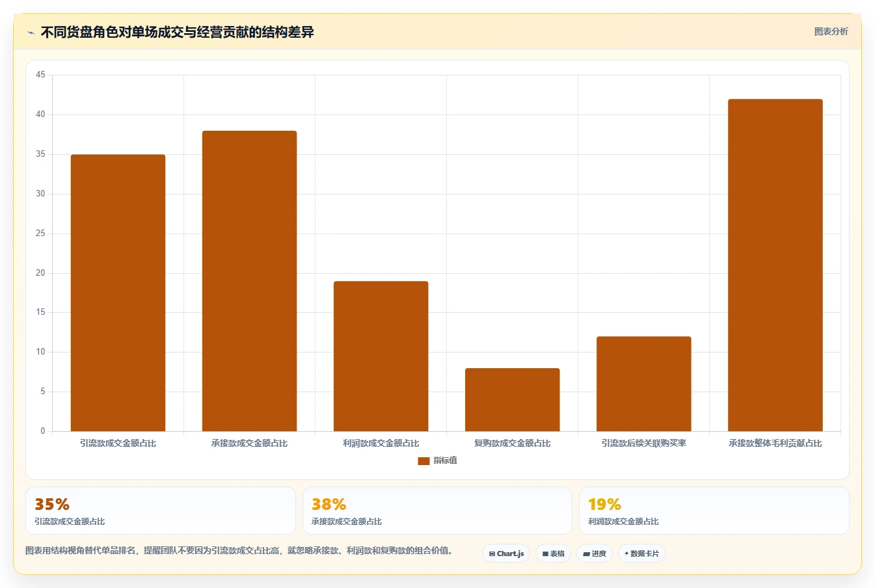Click the lightning icon beside the chart title

coord(31,33)
